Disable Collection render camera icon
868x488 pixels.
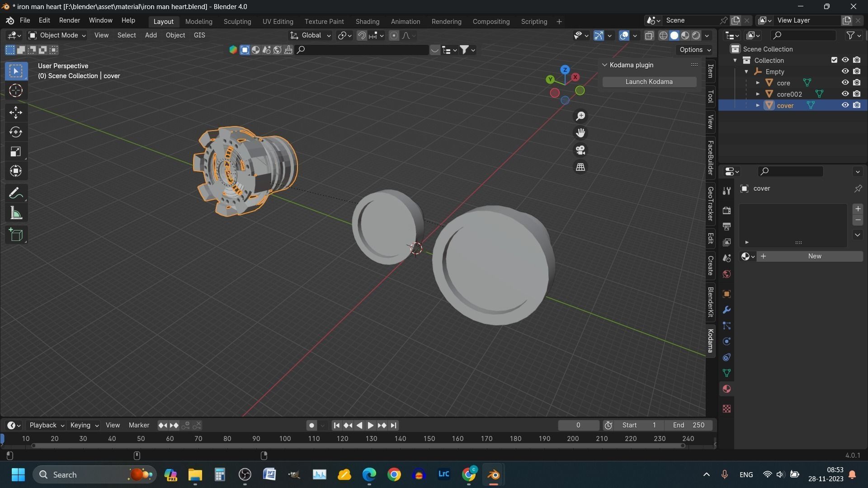coord(857,60)
